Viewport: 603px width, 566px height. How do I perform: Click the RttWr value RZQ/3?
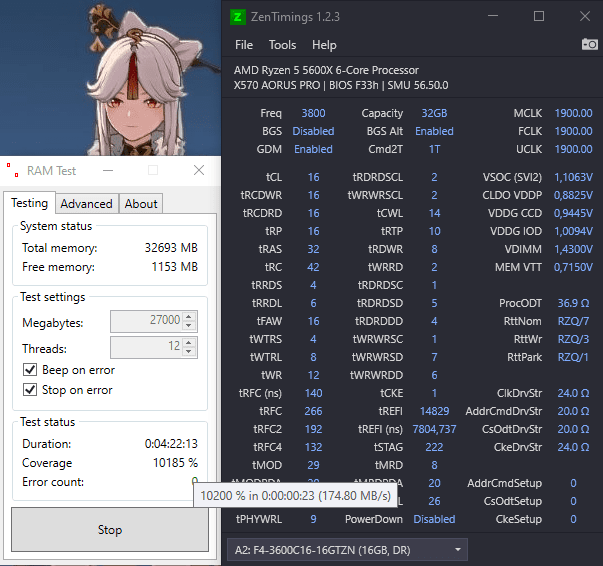coord(573,339)
